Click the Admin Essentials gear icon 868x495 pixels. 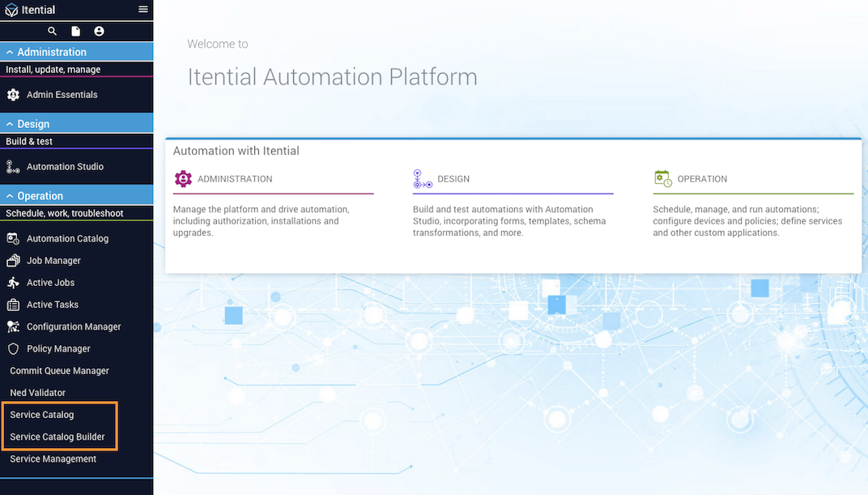coord(13,95)
